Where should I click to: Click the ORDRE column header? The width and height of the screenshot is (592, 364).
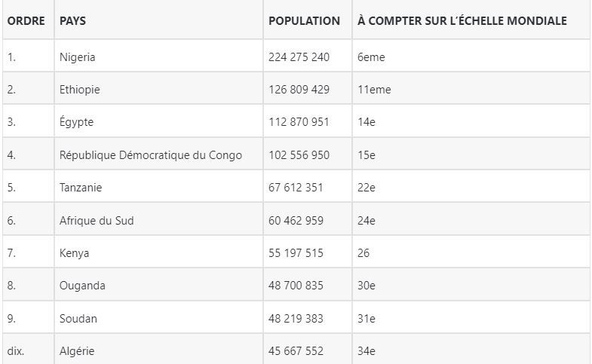(x=26, y=21)
